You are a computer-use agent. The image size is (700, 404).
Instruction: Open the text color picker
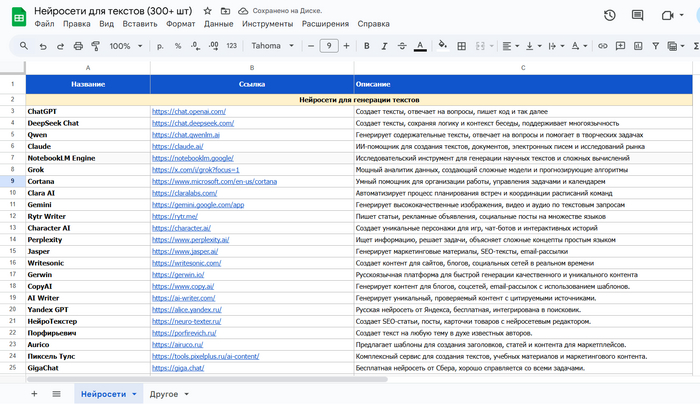point(418,46)
